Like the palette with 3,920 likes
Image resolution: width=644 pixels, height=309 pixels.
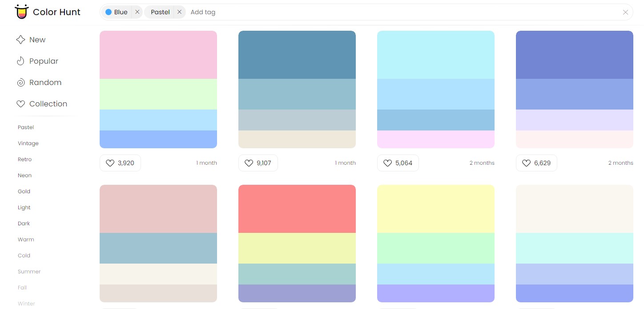coord(120,163)
